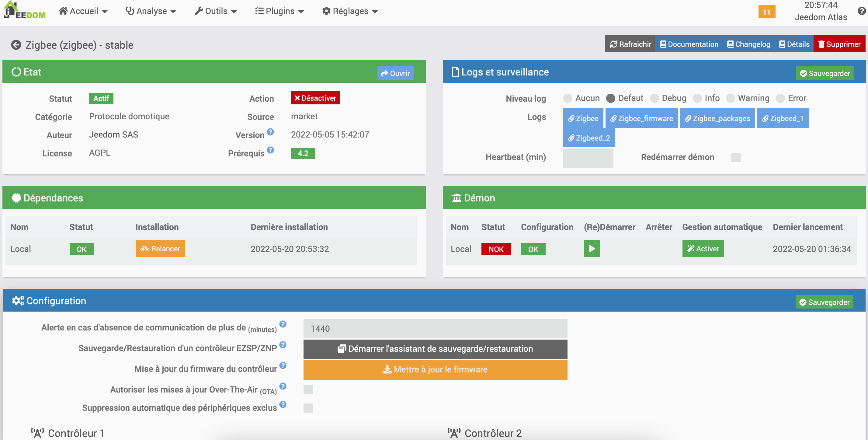This screenshot has height=440, width=868.
Task: Open the Analyse menu
Action: 151,11
